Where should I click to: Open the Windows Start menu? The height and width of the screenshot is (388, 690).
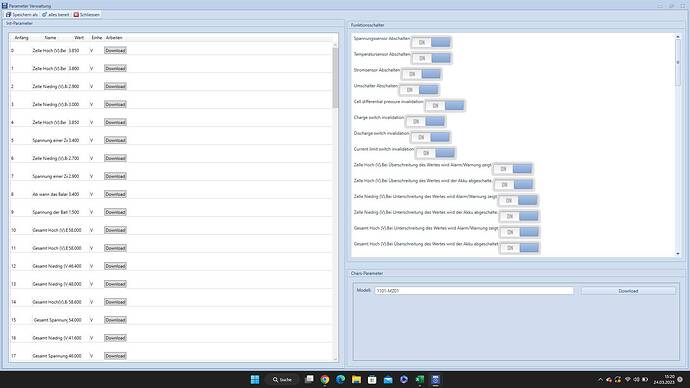click(x=255, y=379)
